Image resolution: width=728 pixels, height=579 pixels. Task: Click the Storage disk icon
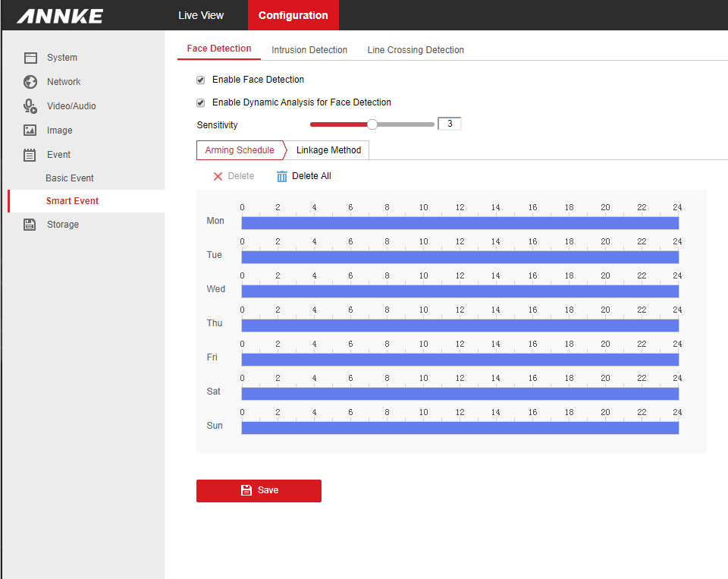click(30, 225)
